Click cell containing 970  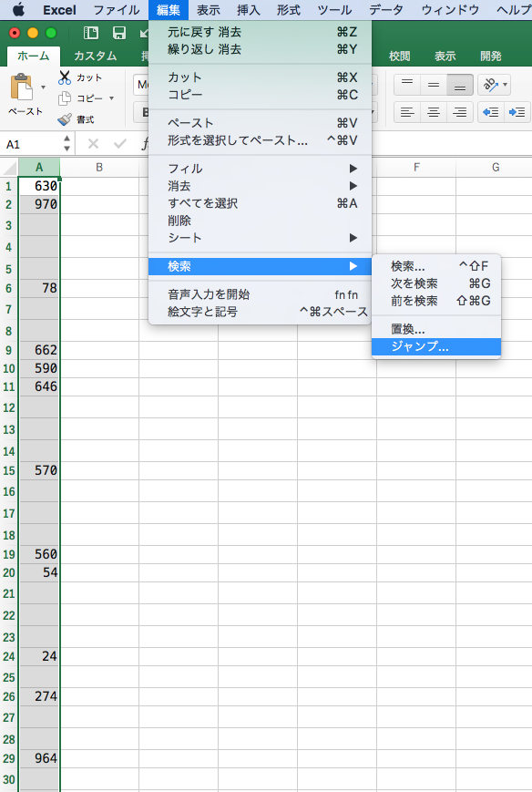pos(39,204)
